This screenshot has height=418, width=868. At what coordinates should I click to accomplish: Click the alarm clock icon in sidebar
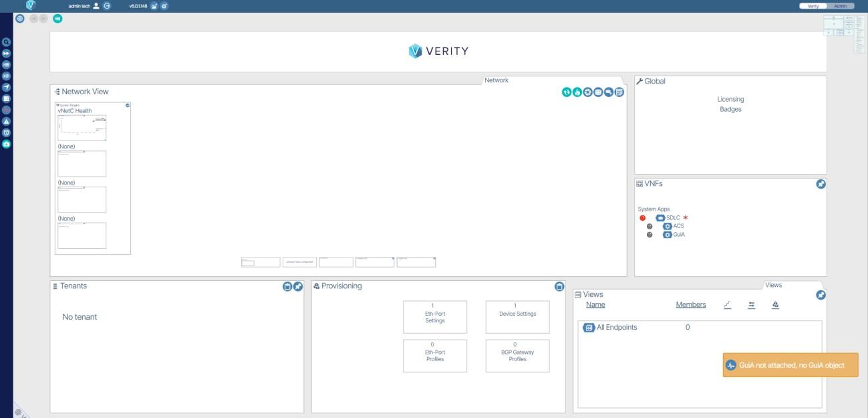(x=5, y=132)
